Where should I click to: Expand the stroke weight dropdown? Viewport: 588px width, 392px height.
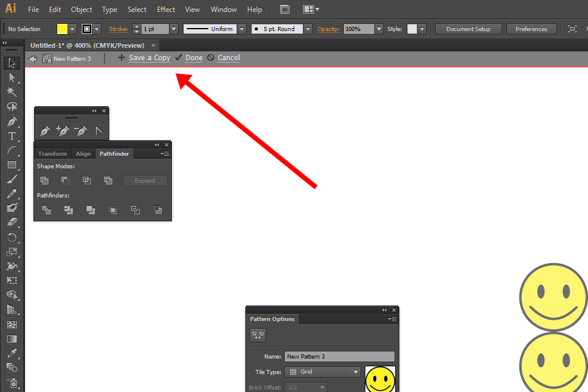pos(174,29)
